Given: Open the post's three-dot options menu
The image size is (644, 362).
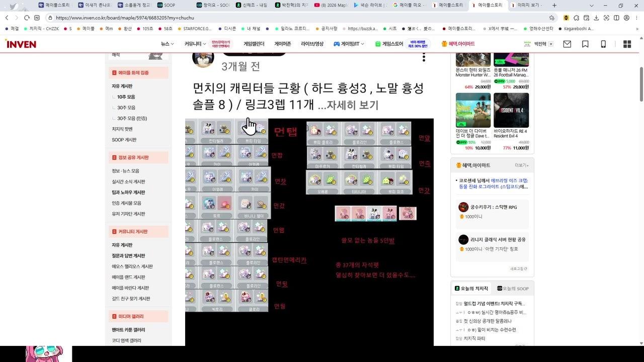Looking at the screenshot, I should tap(424, 57).
